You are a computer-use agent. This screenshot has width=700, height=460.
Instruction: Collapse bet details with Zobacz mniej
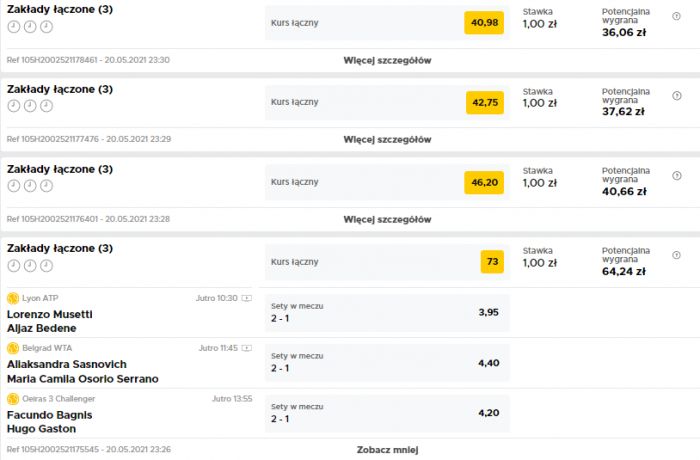click(x=387, y=450)
